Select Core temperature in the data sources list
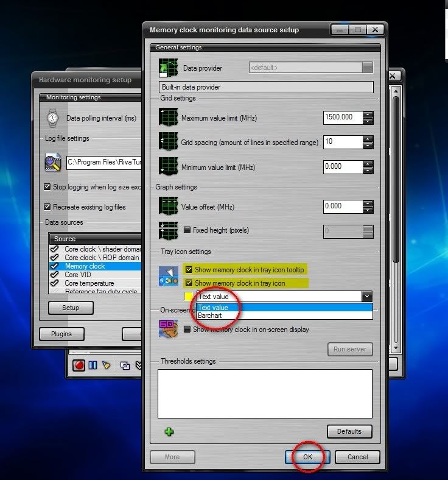Screen dimensions: 448x480 pos(89,283)
